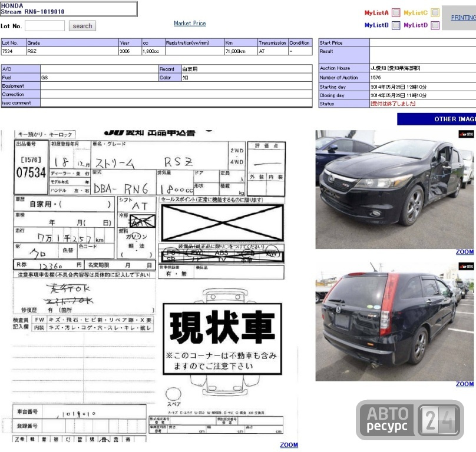Click ZOOM under the front car photo

click(464, 252)
